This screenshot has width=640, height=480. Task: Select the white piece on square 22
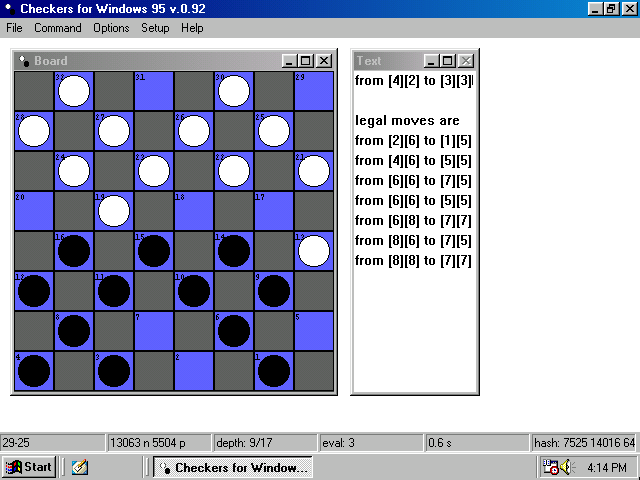click(x=234, y=171)
